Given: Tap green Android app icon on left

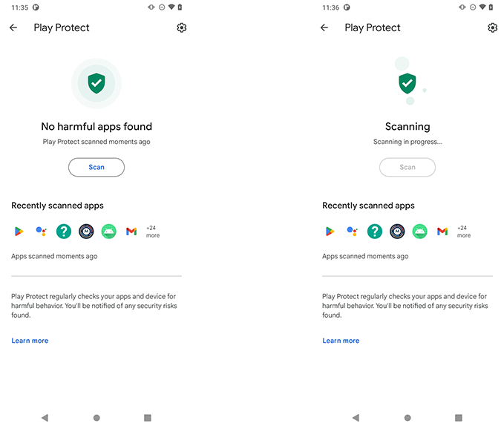Looking at the screenshot, I should click(108, 231).
